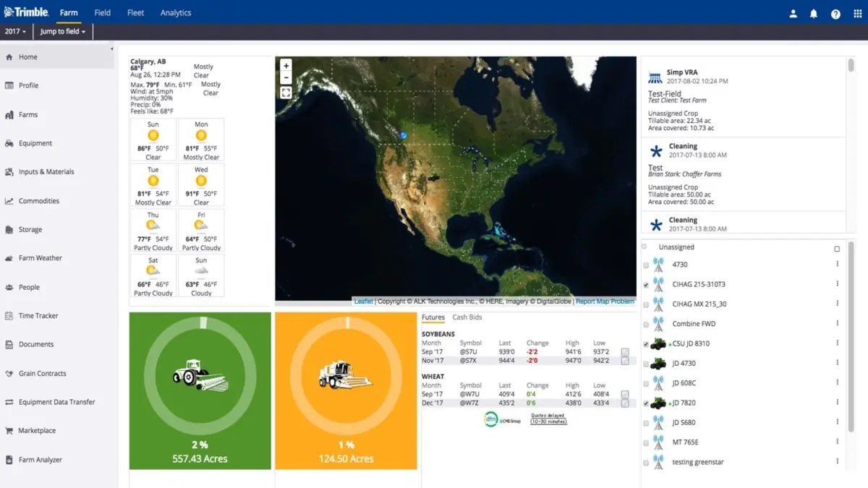This screenshot has width=868, height=488.
Task: Uncheck the CIHAG 215-310T3 checkbox
Action: [x=646, y=285]
